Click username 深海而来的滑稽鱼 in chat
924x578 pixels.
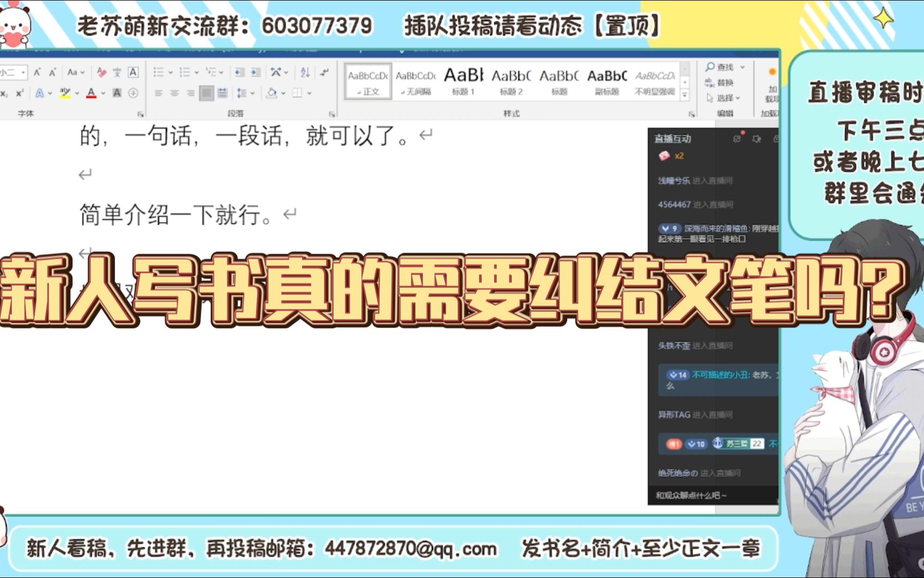coord(717,229)
